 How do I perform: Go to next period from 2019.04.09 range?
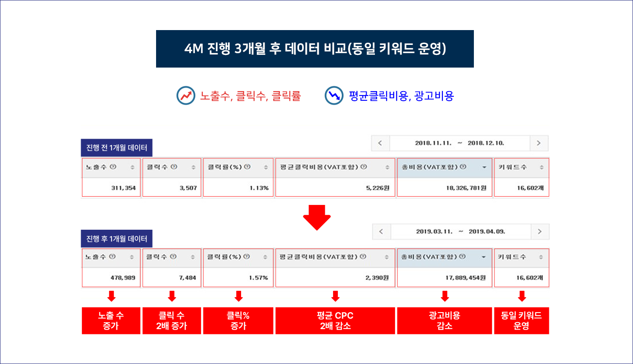540,231
